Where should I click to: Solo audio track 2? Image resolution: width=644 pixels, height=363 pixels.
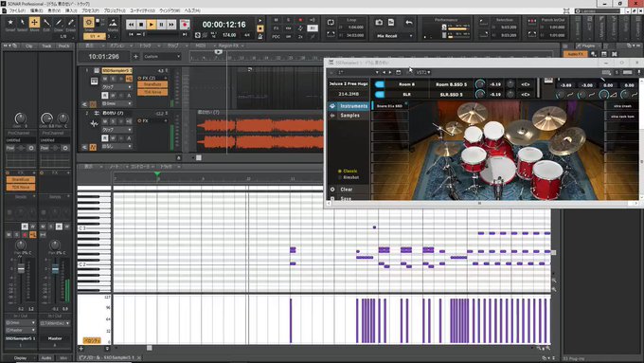tap(113, 121)
